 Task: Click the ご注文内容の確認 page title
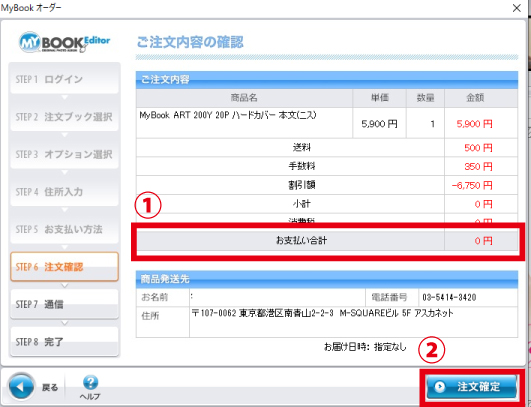coord(190,42)
